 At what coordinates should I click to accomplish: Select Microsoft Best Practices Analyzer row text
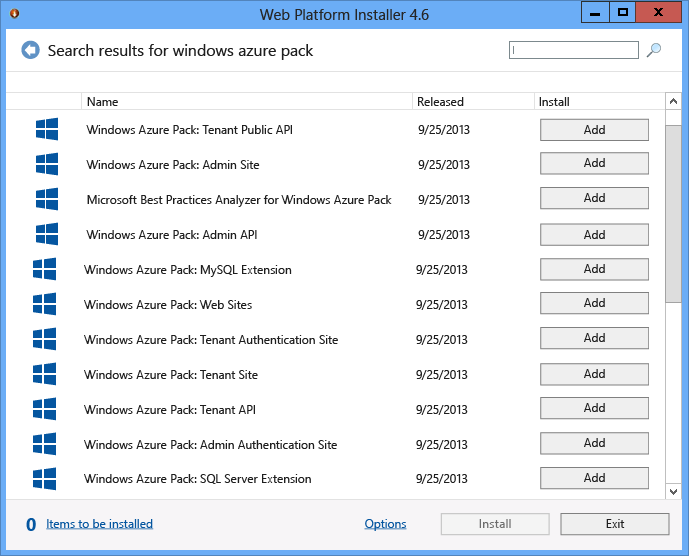pos(239,200)
